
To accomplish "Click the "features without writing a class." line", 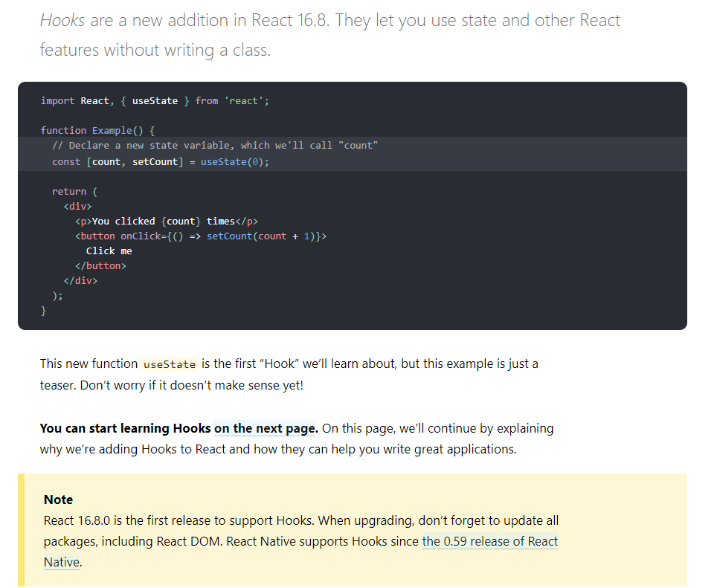I will [155, 50].
